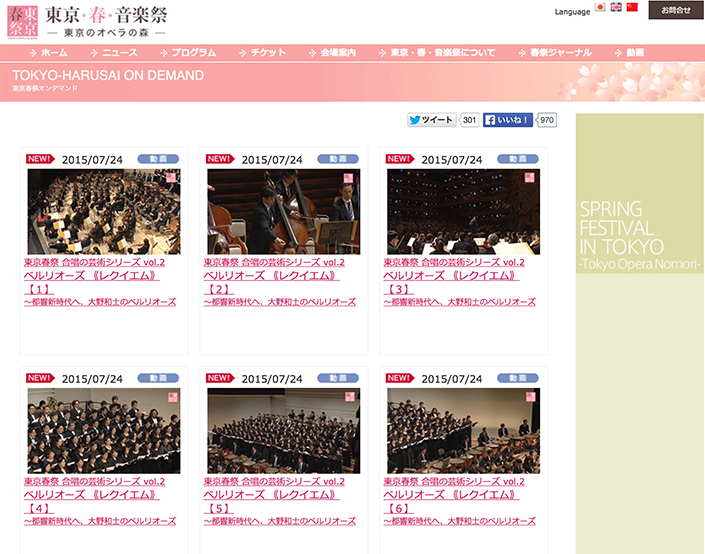Click the 動画 tag on card 【5】

[338, 378]
